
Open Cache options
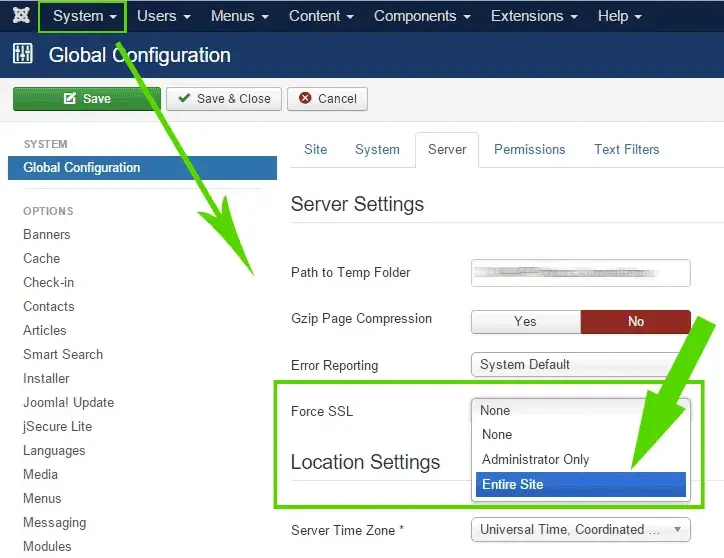(x=42, y=259)
